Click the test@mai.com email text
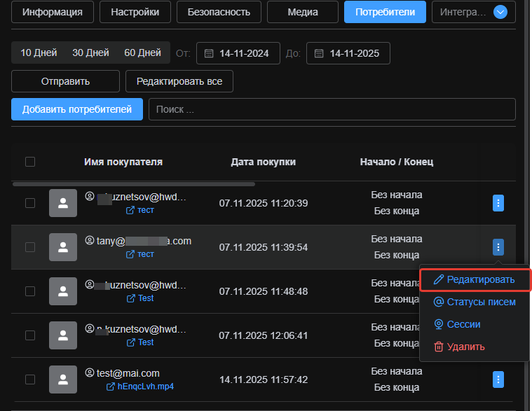 [x=128, y=373]
